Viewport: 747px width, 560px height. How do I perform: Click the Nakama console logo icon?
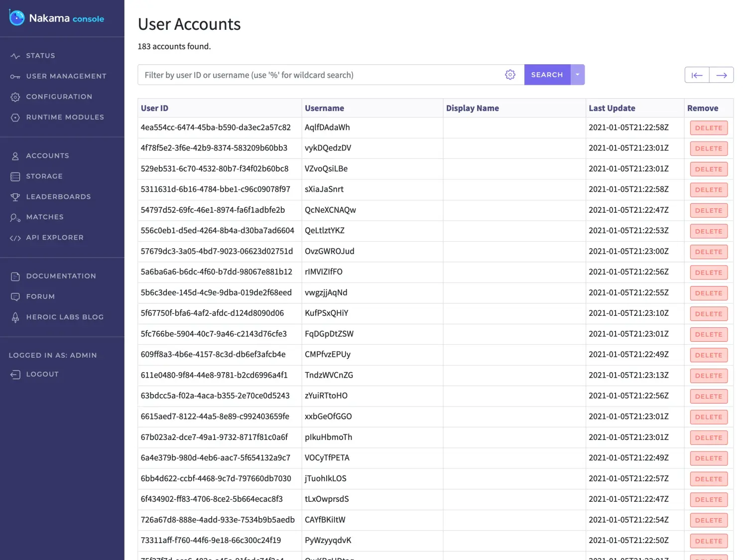click(x=17, y=18)
